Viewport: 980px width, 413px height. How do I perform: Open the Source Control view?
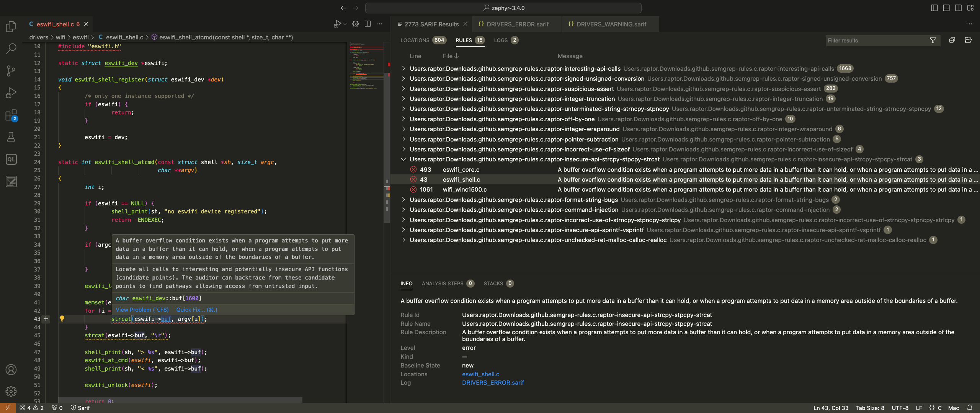(x=11, y=70)
